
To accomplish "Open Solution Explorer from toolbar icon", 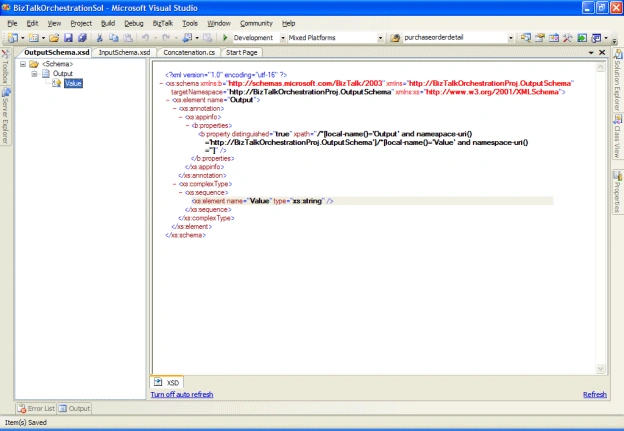I will point(526,38).
